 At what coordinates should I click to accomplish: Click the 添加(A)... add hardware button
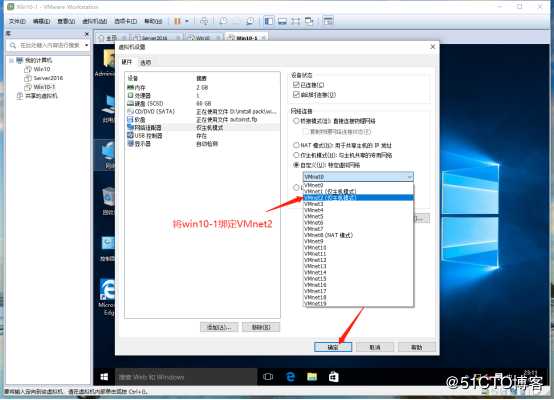pyautogui.click(x=219, y=327)
